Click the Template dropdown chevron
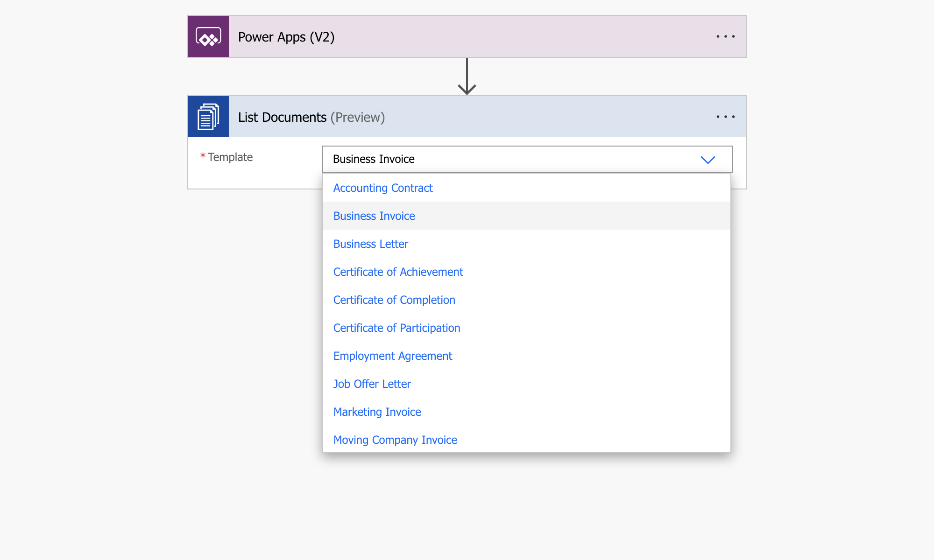934x560 pixels. click(708, 160)
